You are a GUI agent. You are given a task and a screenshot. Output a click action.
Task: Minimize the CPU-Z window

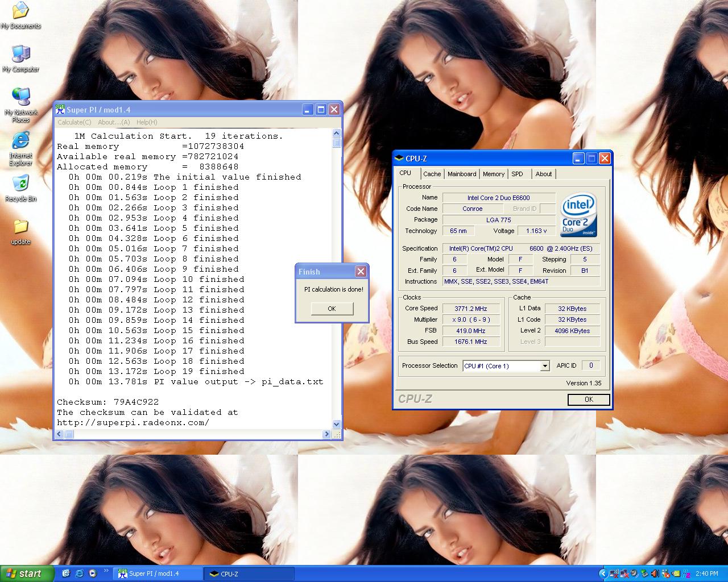click(x=578, y=159)
